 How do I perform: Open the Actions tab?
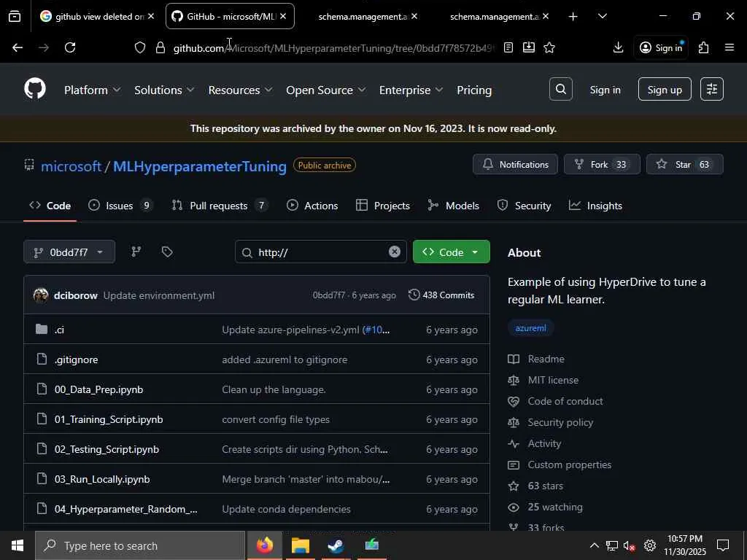312,206
